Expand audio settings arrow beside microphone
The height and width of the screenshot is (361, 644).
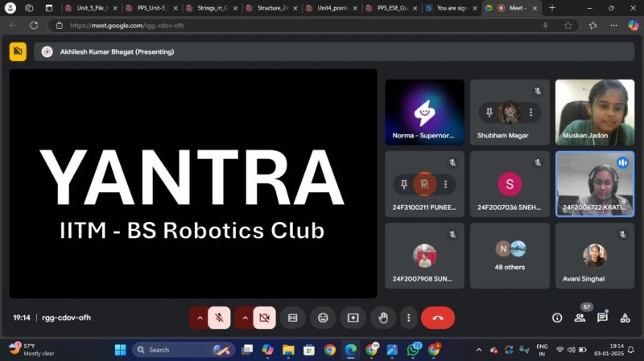point(199,318)
